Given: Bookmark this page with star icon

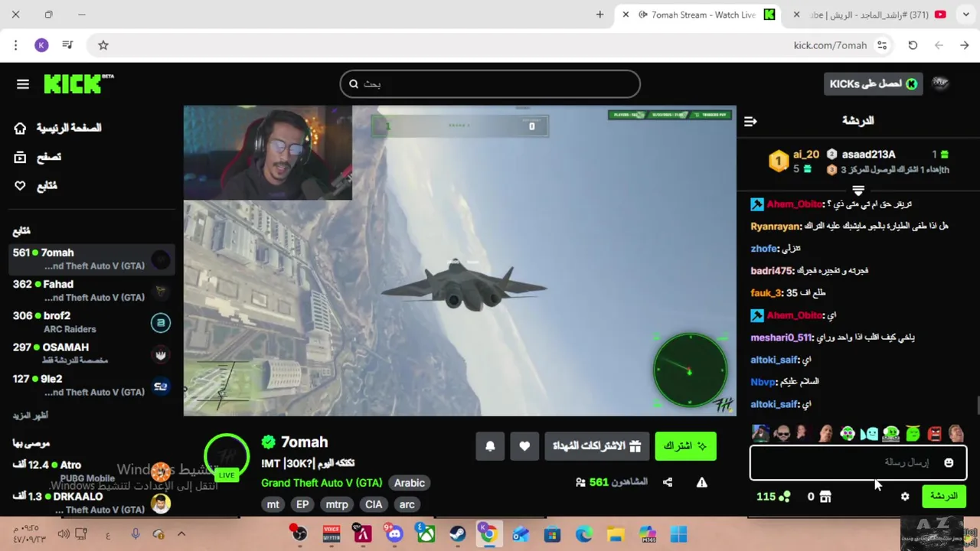Looking at the screenshot, I should pos(103,45).
